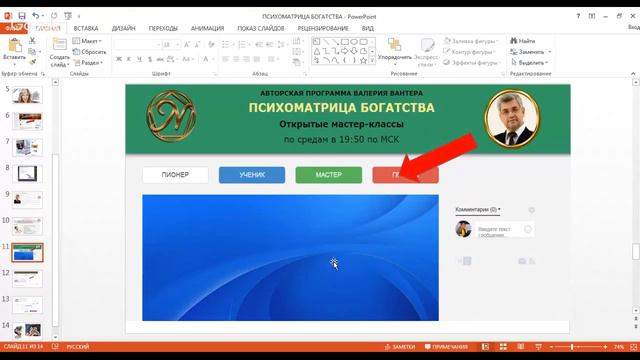
Task: Switch to the РЕЦЕНЗИРОВАНИЕ (Review) tab
Action: pyautogui.click(x=323, y=28)
